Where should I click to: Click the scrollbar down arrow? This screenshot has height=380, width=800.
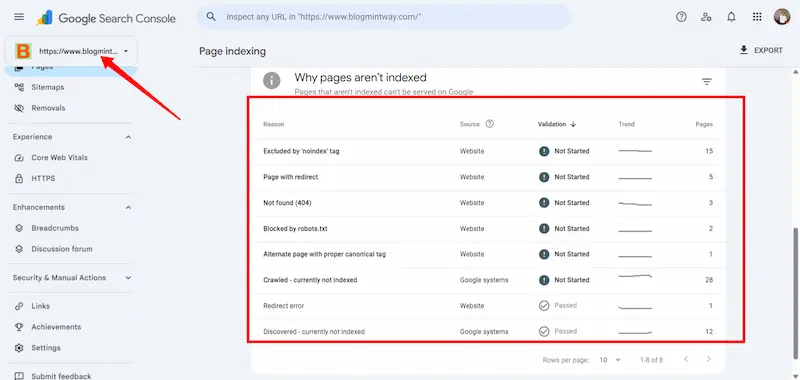pos(796,376)
